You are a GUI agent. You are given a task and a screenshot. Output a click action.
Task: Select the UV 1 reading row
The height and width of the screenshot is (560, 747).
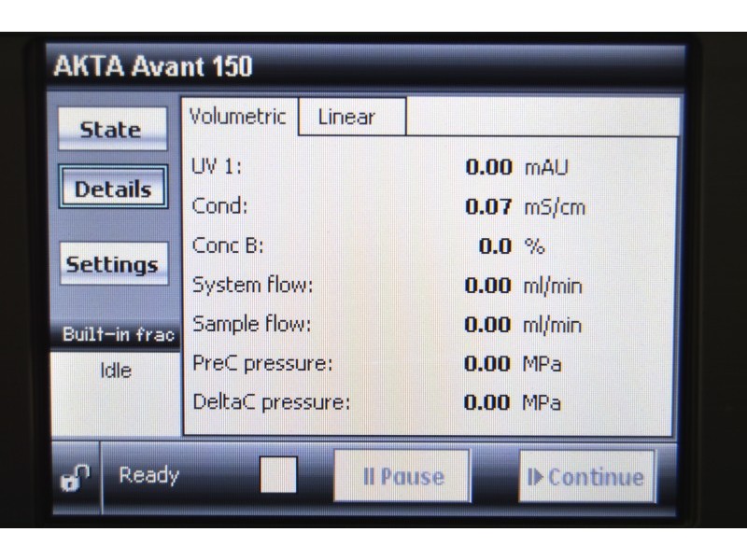tap(380, 167)
